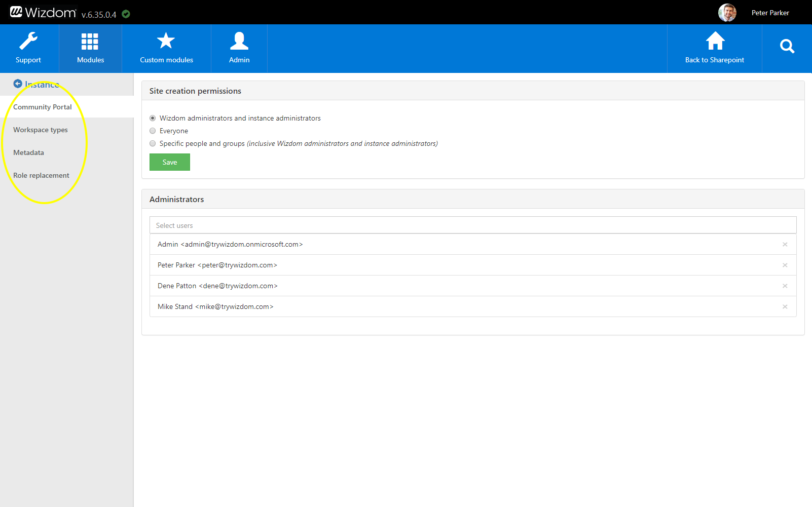The image size is (812, 507).
Task: Click the Admin person icon
Action: 239,42
